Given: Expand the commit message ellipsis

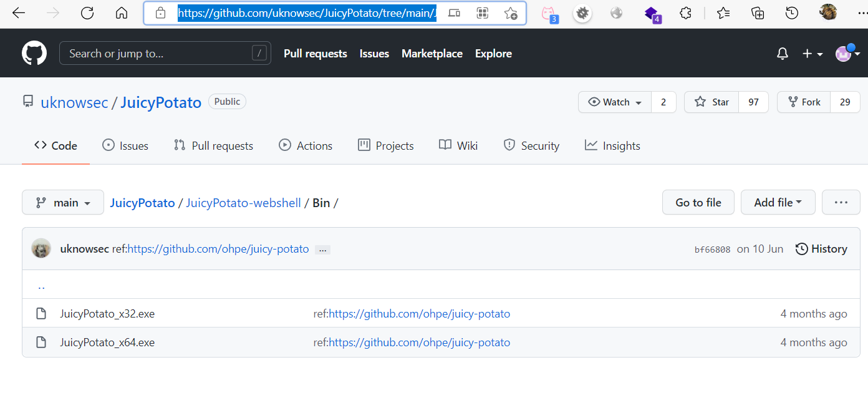Looking at the screenshot, I should pos(322,250).
